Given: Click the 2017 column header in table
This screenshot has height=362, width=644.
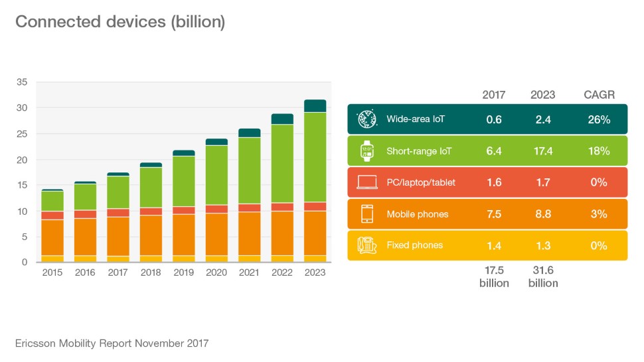Looking at the screenshot, I should point(493,95).
